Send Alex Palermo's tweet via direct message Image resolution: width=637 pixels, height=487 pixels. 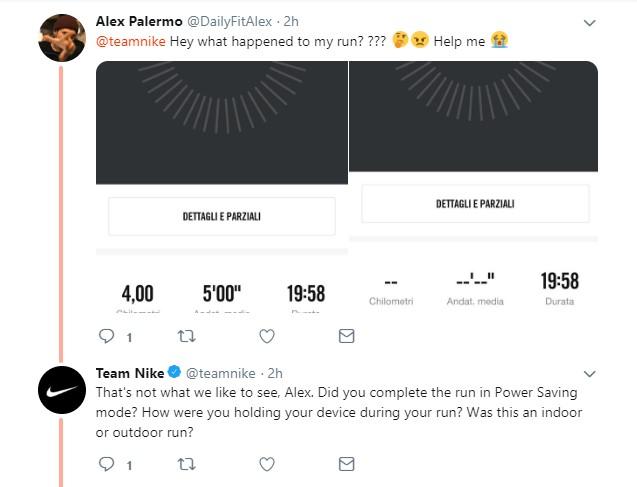[347, 336]
